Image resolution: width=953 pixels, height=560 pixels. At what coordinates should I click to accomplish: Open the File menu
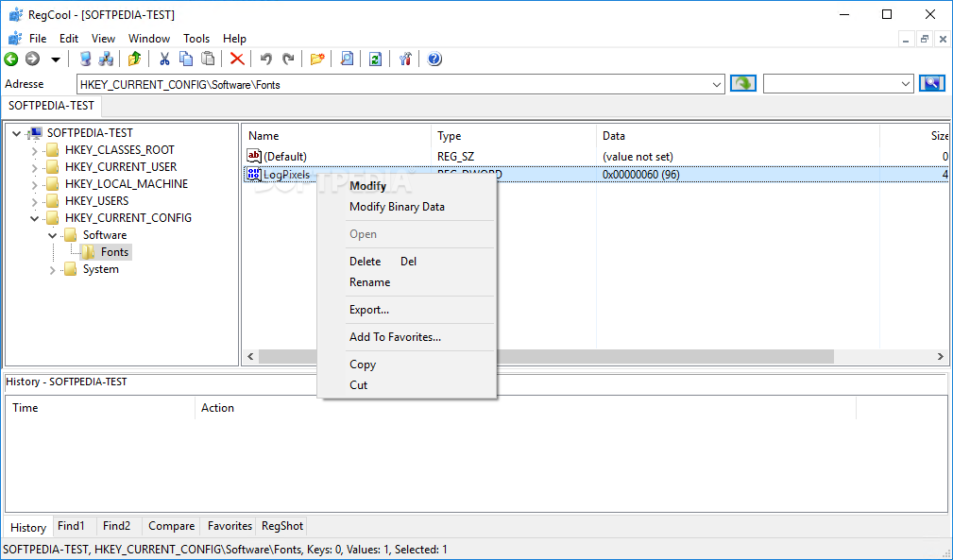click(38, 39)
